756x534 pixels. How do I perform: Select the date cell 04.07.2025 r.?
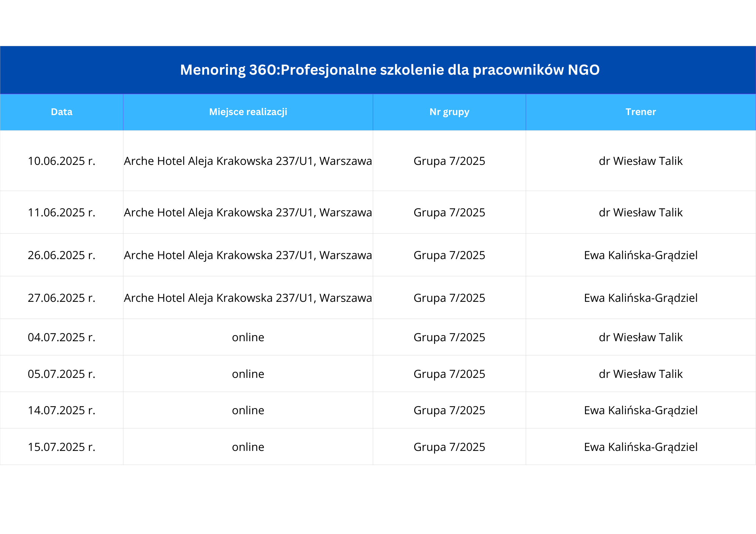[x=62, y=337]
